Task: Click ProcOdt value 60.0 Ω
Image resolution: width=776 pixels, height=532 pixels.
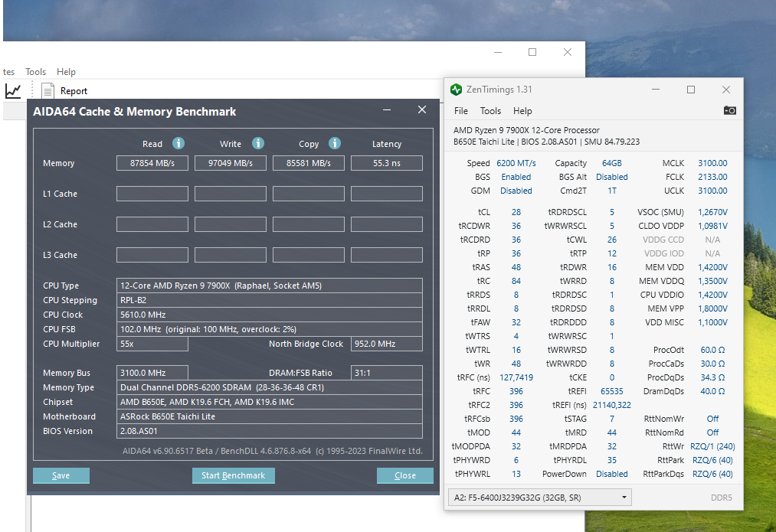Action: [x=712, y=350]
